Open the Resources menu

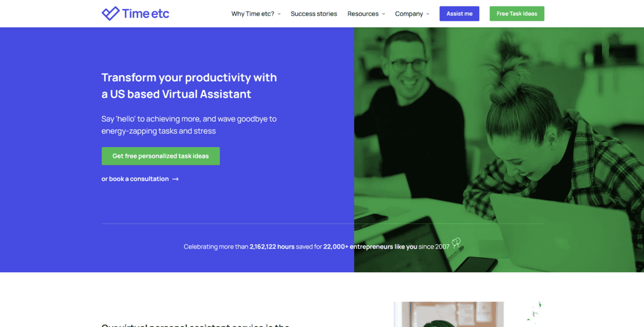coord(363,14)
